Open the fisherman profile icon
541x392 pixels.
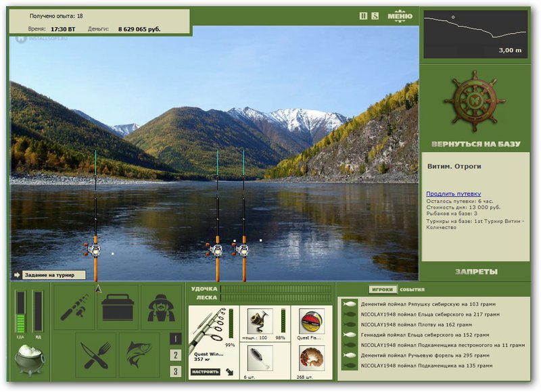pos(161,307)
